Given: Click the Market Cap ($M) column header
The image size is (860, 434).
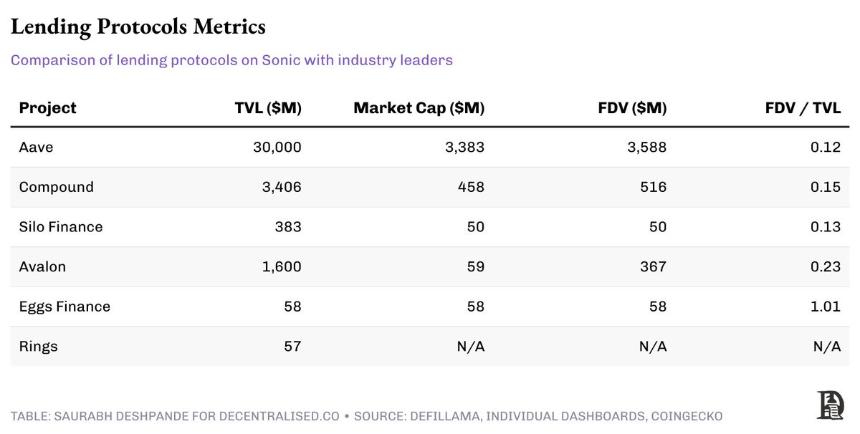Looking at the screenshot, I should pyautogui.click(x=419, y=108).
